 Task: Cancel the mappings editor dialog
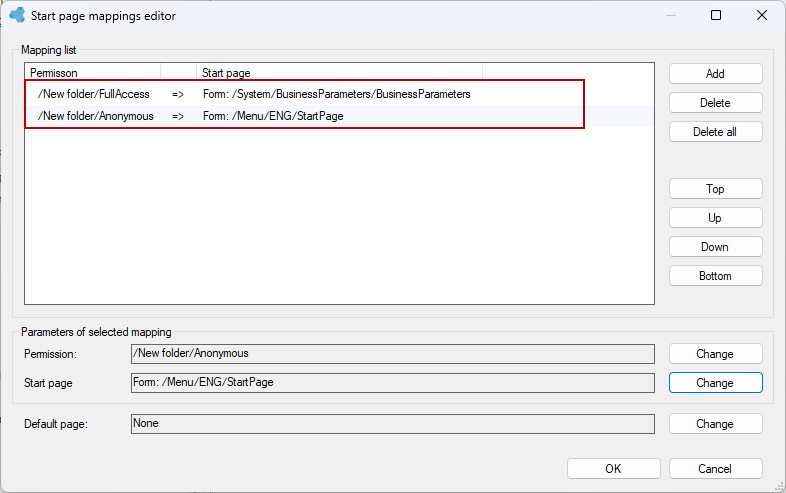(x=715, y=468)
